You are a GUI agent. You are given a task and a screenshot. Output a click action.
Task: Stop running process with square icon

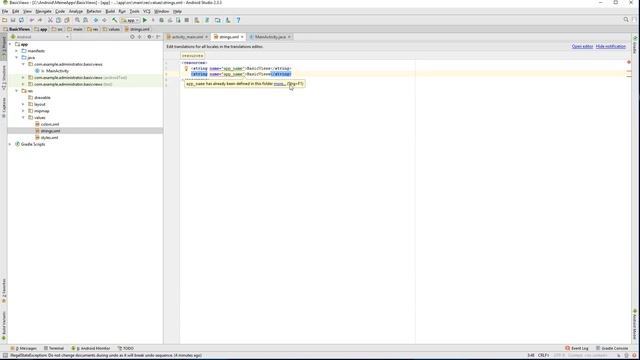point(187,20)
